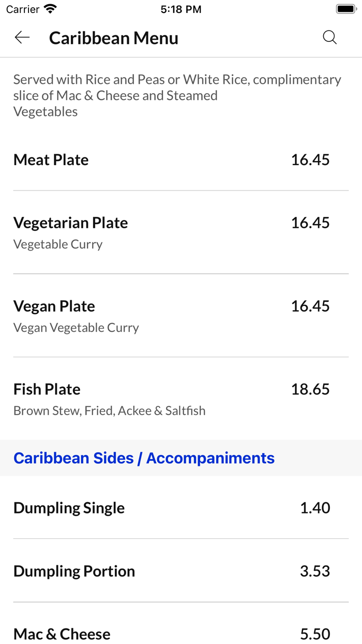Tap the 18.65 price on Fish Plate
The height and width of the screenshot is (644, 362).
coord(312,389)
